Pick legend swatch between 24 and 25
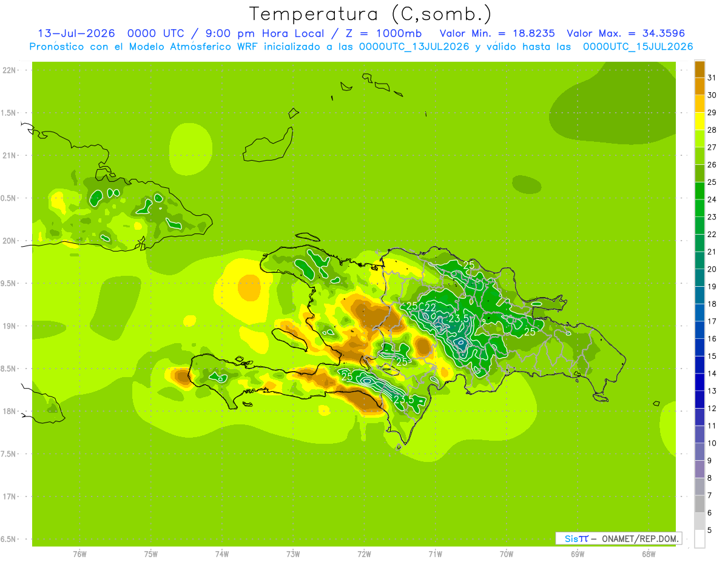This screenshot has height=562, width=728. (699, 191)
